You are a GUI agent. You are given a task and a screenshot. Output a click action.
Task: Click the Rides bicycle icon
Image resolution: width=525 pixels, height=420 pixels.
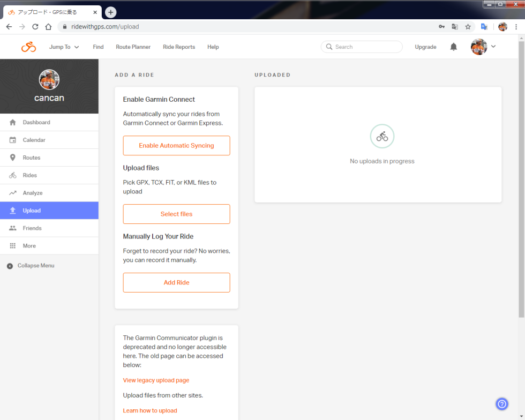(x=13, y=175)
